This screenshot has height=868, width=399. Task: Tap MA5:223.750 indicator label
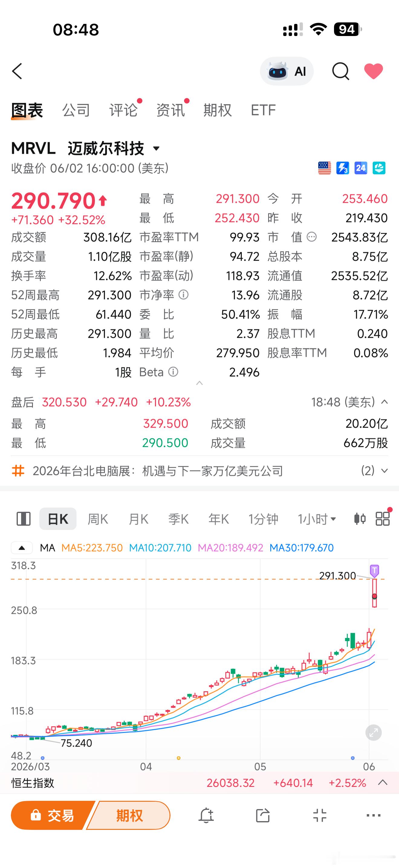pos(92,548)
